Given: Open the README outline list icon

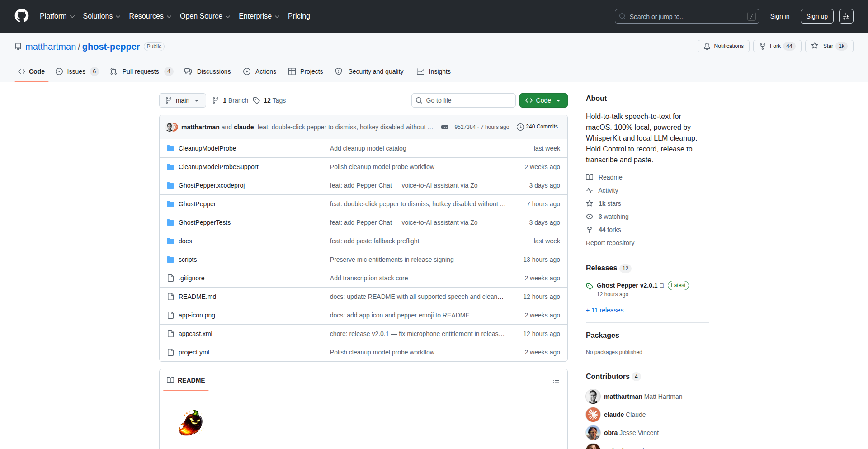Looking at the screenshot, I should click(556, 380).
